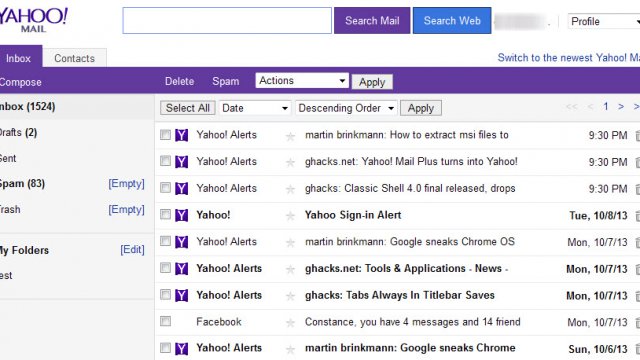Star the 'How to extract msi files' email
640x360 pixels.
point(290,136)
